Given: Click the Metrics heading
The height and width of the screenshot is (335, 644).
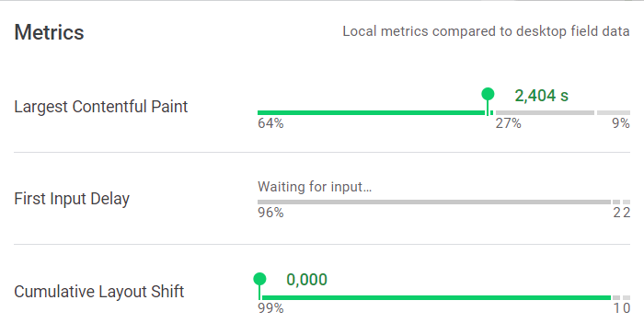Looking at the screenshot, I should [49, 32].
